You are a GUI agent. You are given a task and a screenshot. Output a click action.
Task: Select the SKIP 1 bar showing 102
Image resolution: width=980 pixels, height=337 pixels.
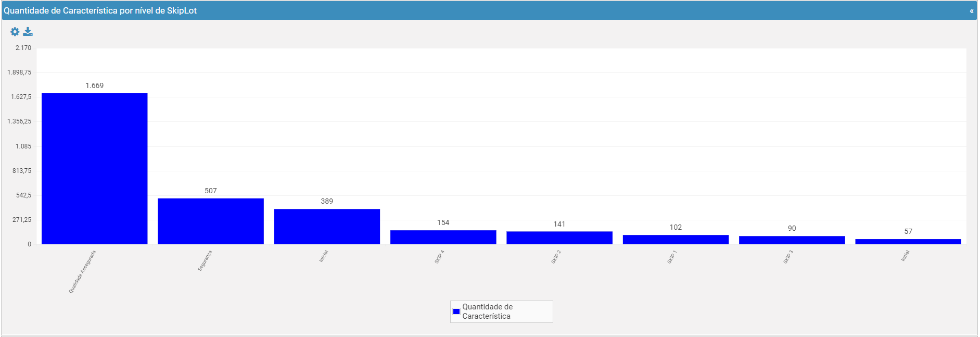(676, 240)
